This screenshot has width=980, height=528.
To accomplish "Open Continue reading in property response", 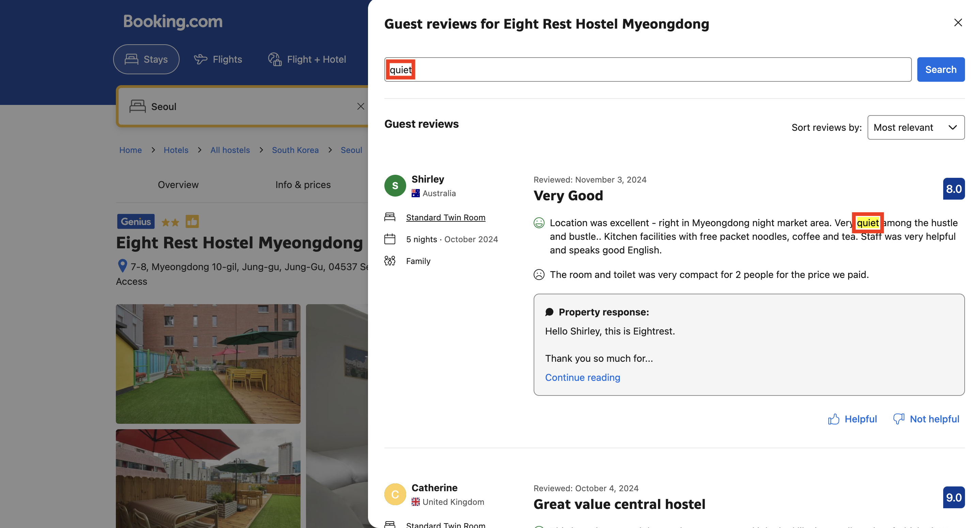I will [x=582, y=377].
